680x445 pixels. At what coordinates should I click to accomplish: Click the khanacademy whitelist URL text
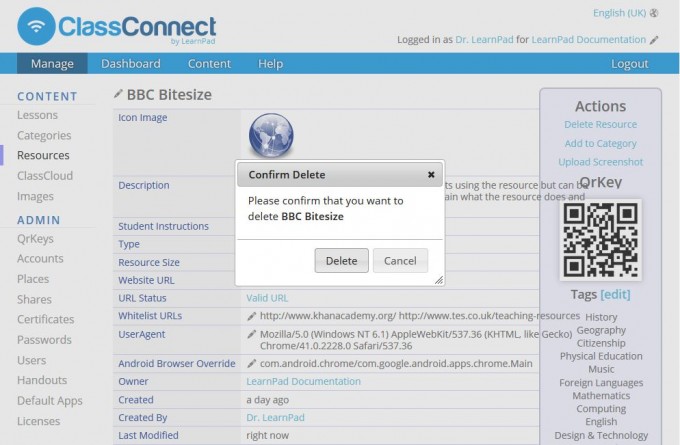point(327,316)
